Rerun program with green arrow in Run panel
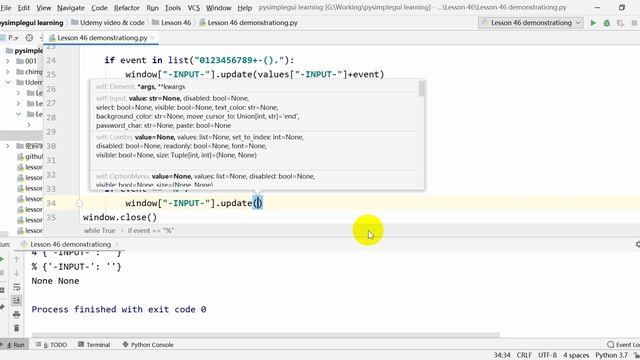This screenshot has height=360, width=640. 2,259
